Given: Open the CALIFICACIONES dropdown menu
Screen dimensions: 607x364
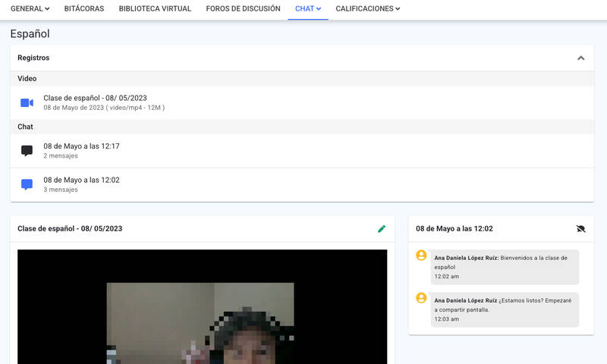Looking at the screenshot, I should point(368,8).
